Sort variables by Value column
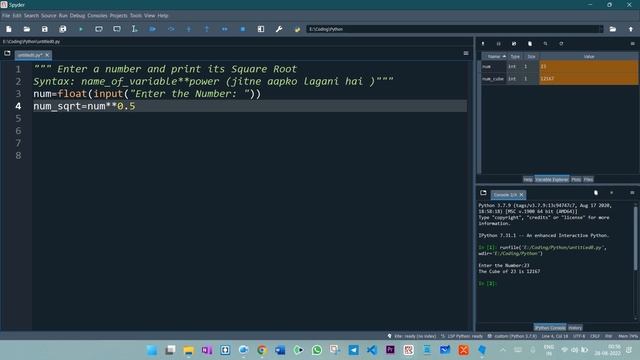Image resolution: width=640 pixels, height=360 pixels. tap(589, 56)
